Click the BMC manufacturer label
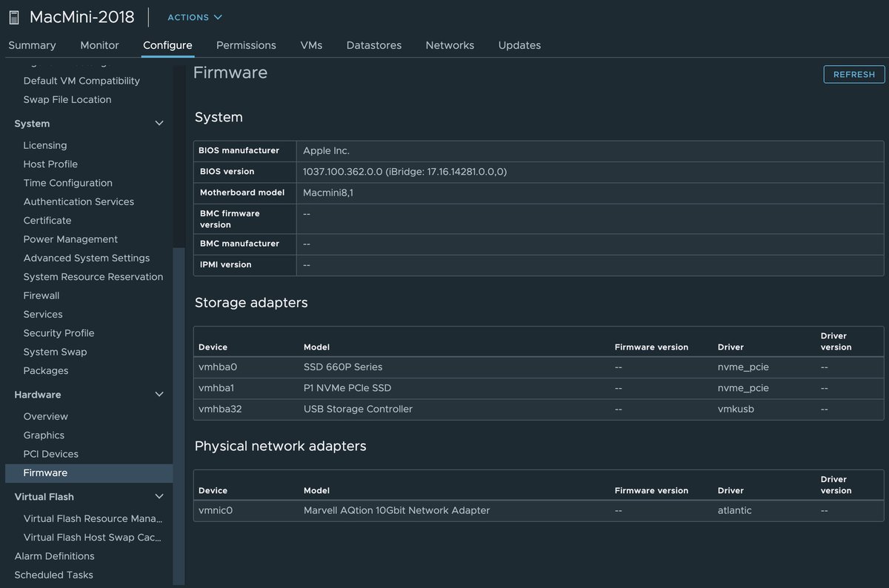Screen dimensions: 889x588 (239, 244)
